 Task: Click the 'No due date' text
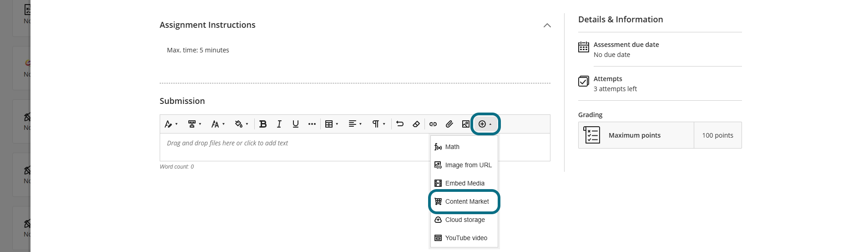click(612, 55)
